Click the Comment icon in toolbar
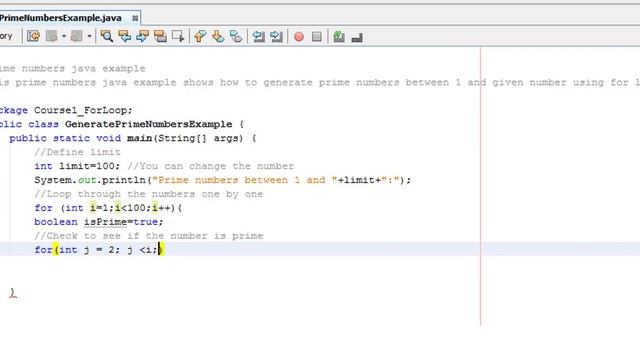Screen dimensions: 640x360 pyautogui.click(x=357, y=37)
